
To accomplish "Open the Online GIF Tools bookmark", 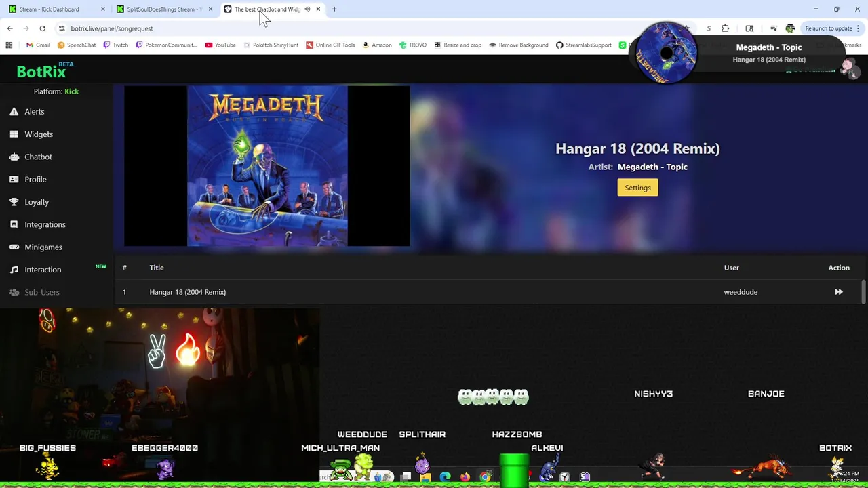I will point(330,45).
